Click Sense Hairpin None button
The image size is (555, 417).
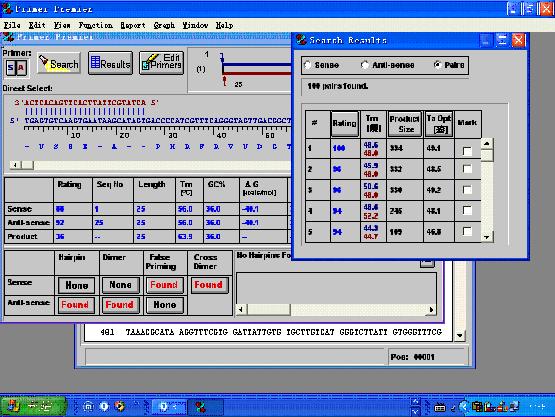[76, 285]
